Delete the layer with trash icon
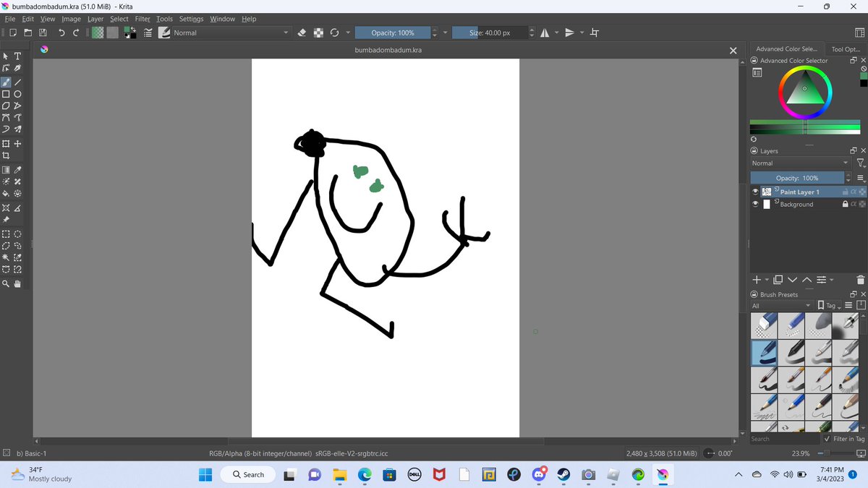The height and width of the screenshot is (488, 868). point(860,280)
